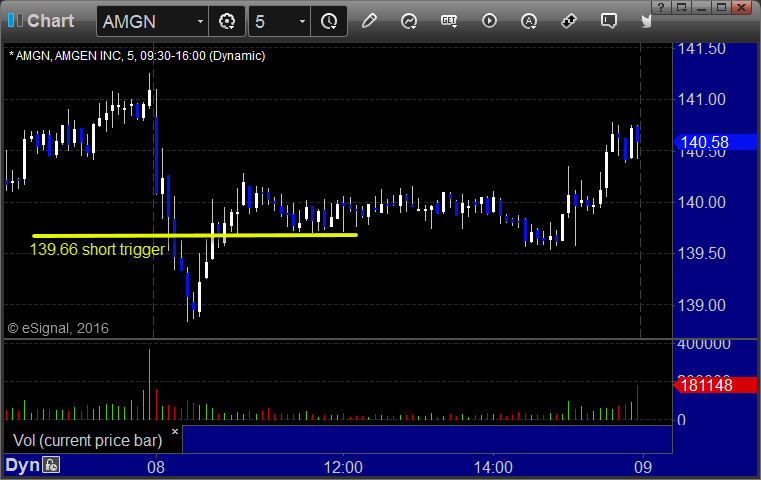This screenshot has height=480, width=761.
Task: Open the help question mark button
Action: pyautogui.click(x=661, y=7)
